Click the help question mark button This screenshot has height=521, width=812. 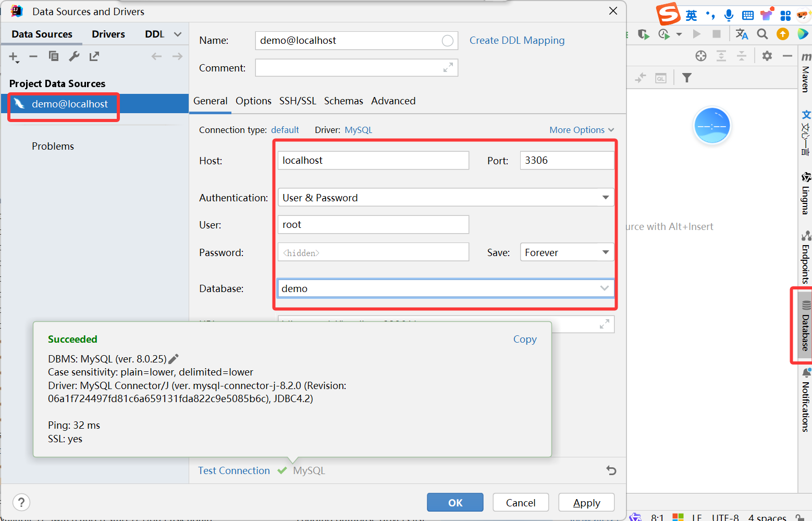(21, 502)
